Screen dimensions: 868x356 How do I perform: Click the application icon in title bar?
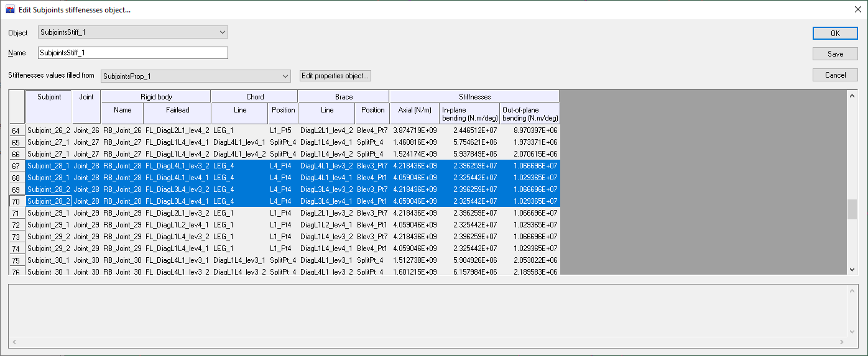click(x=10, y=10)
